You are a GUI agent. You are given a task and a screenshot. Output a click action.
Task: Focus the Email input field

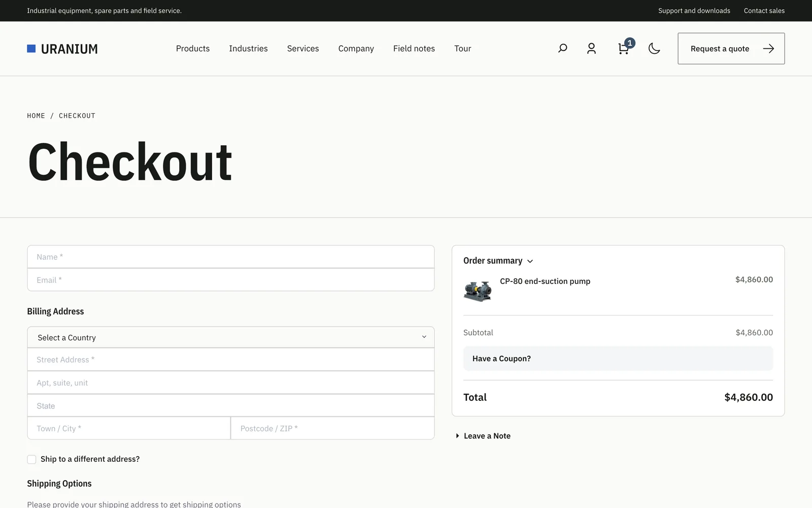pos(231,280)
